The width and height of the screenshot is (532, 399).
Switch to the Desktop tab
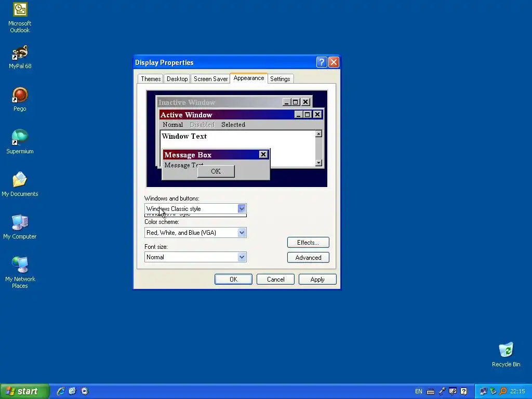177,79
